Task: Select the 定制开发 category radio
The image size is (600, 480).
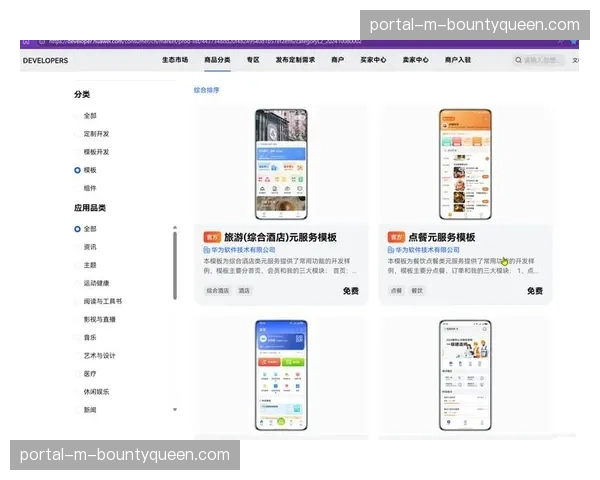Action: pyautogui.click(x=77, y=134)
